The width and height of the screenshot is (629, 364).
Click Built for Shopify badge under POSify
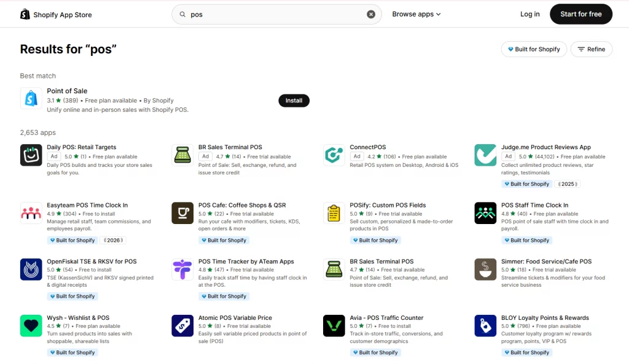[x=375, y=240]
